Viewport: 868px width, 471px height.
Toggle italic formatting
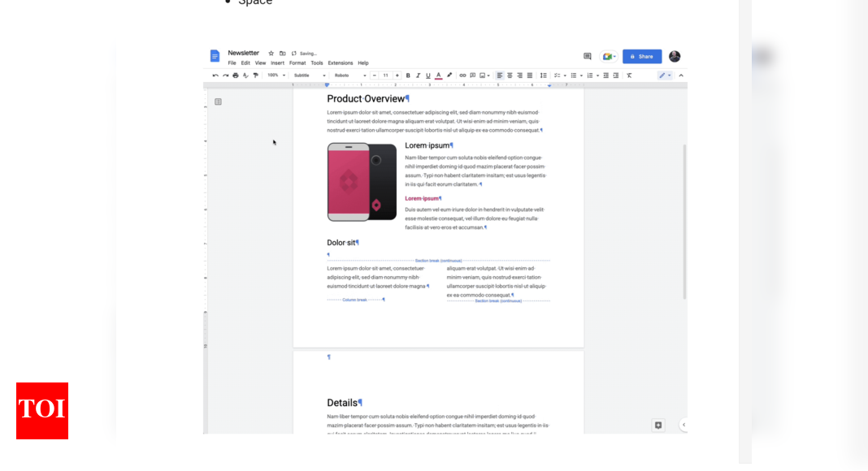click(x=418, y=75)
